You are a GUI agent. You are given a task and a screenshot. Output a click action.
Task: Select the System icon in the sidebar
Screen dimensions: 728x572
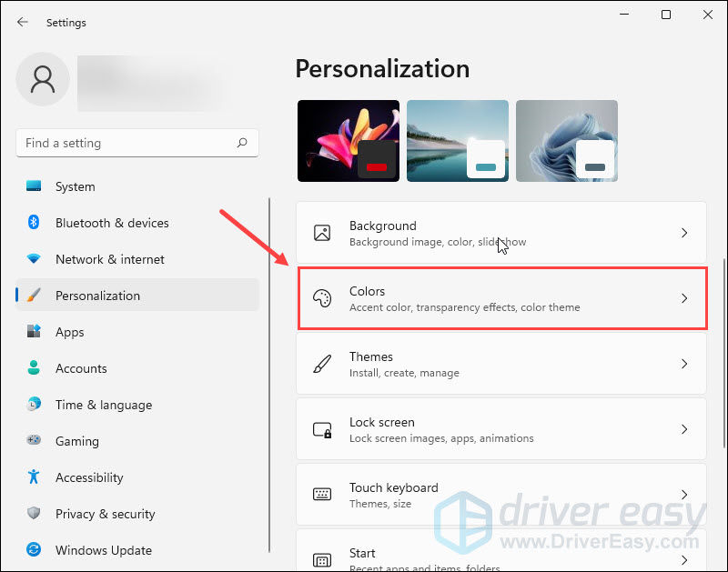tap(31, 186)
